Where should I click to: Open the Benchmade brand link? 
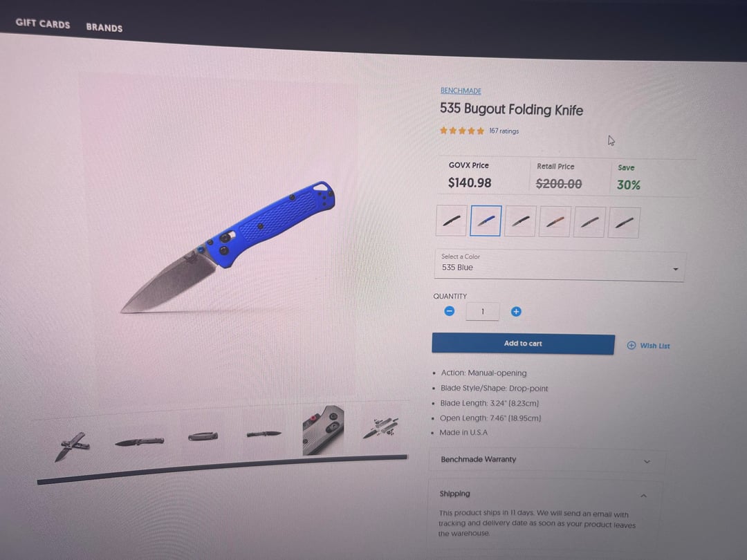(461, 91)
